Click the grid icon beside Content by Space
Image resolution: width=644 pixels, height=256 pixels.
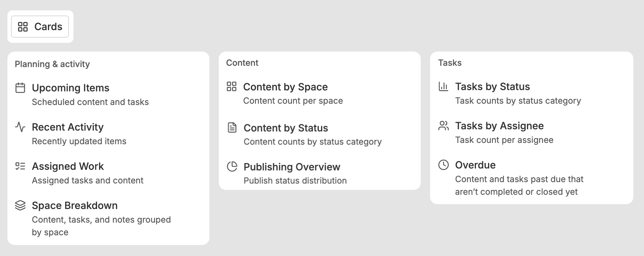232,87
